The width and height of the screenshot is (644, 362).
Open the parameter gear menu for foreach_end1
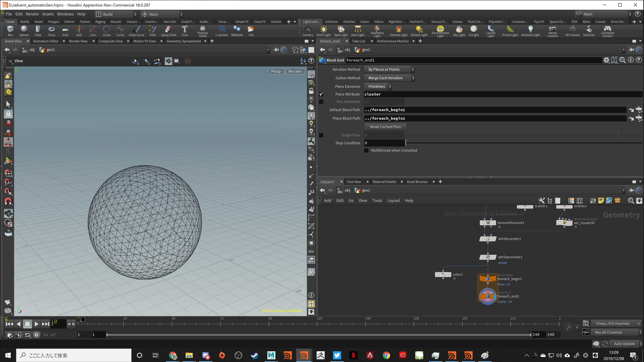pyautogui.click(x=606, y=60)
